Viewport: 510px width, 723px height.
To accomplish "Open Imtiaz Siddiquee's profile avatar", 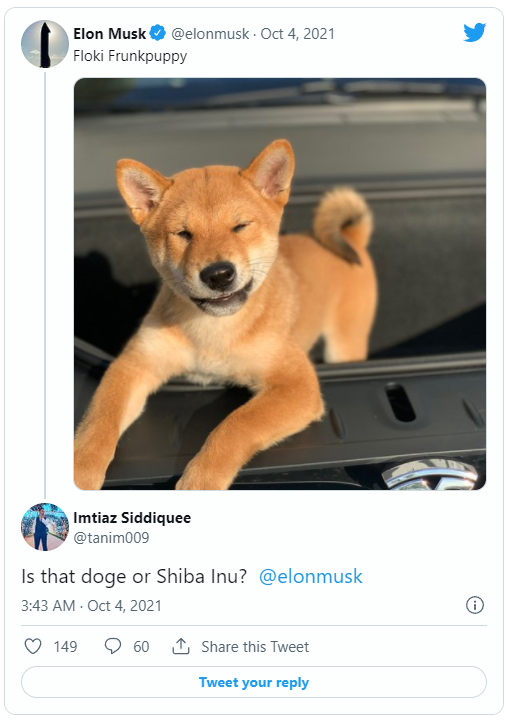I will point(45,527).
